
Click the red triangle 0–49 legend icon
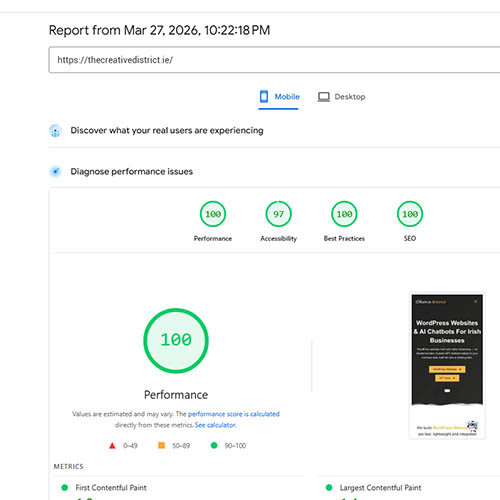tap(112, 445)
